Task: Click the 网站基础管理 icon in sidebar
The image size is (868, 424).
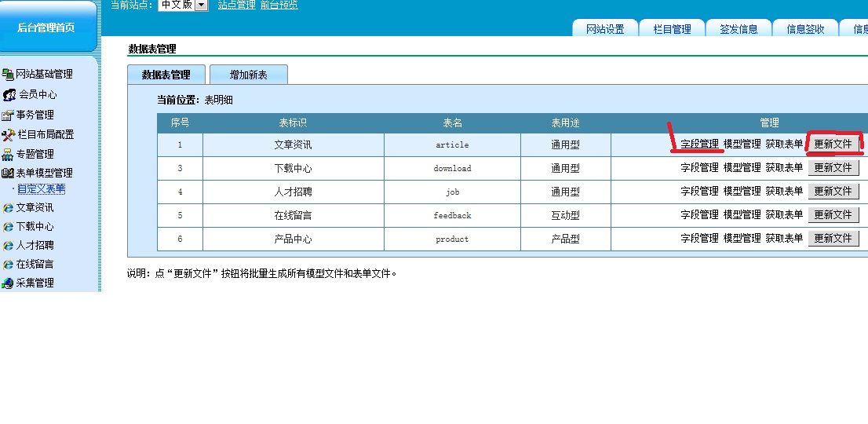Action: point(9,75)
